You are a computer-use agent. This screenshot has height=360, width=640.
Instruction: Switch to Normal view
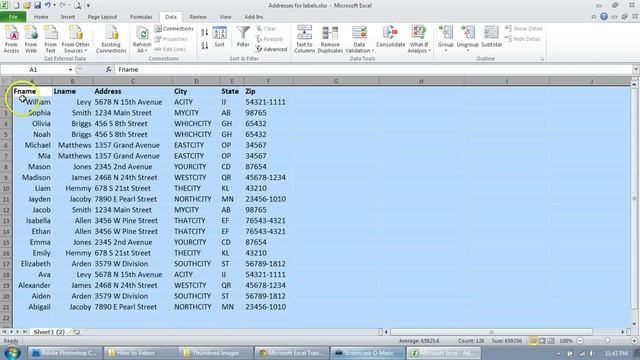(x=533, y=341)
